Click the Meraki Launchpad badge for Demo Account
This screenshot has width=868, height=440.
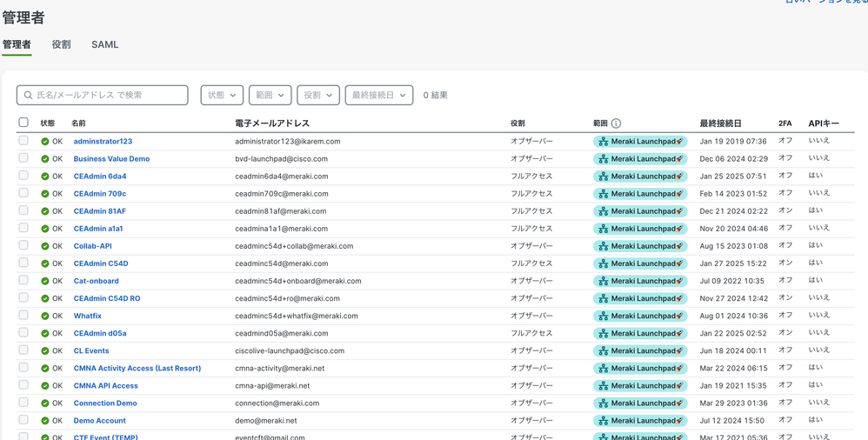click(x=640, y=420)
